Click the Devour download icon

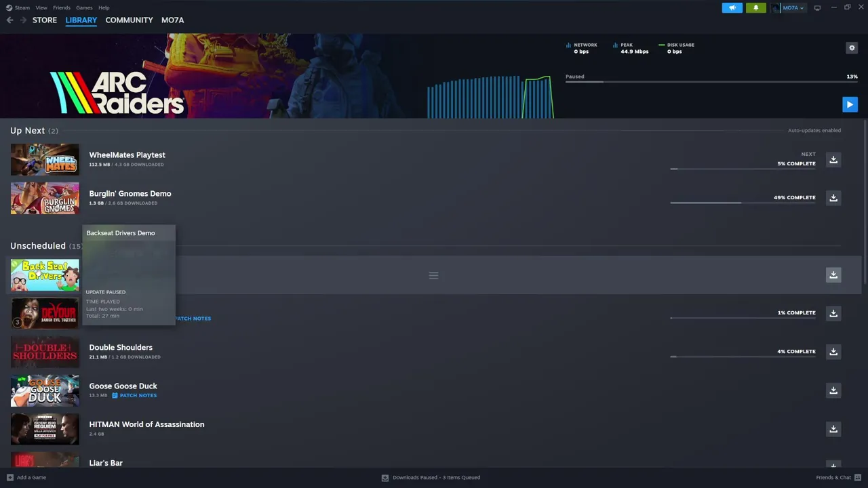pyautogui.click(x=833, y=313)
